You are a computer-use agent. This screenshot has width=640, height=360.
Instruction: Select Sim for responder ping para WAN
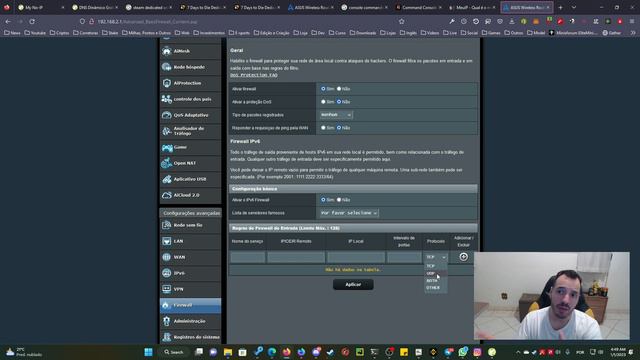[x=323, y=128]
